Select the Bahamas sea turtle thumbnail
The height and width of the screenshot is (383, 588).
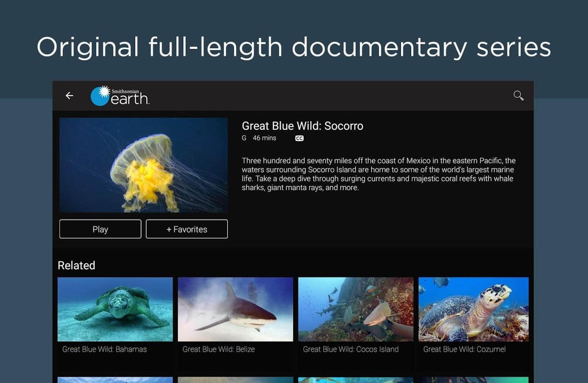(115, 309)
